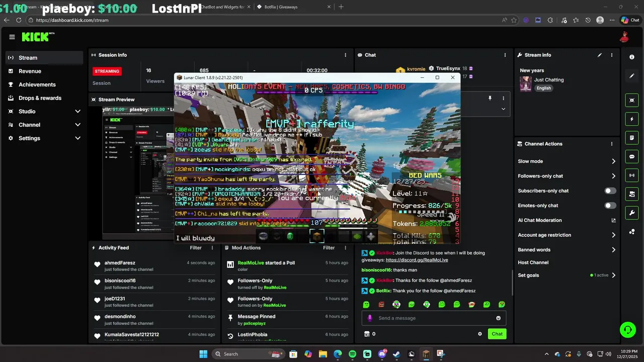The image size is (644, 362).
Task: Open Banned words options chevron
Action: 613,250
